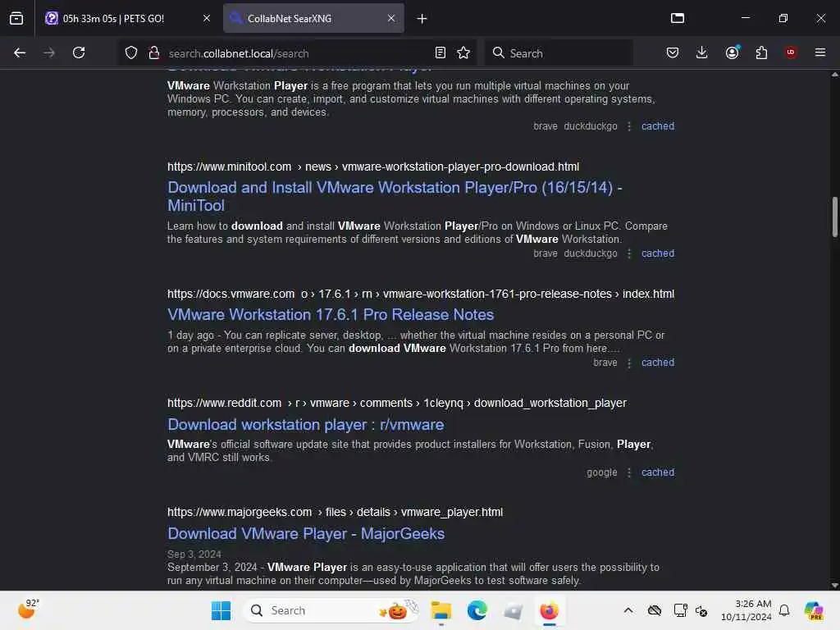
Task: Open a new browser tab
Action: (x=422, y=19)
